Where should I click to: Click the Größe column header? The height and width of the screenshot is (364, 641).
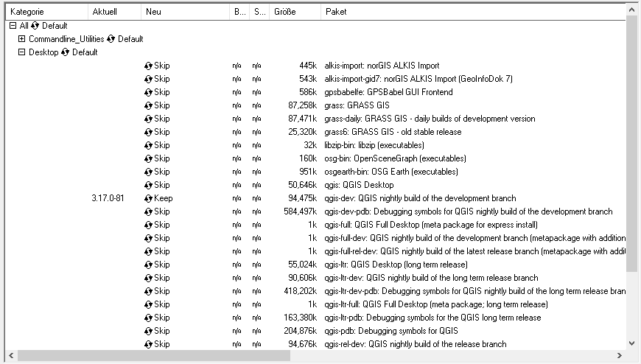click(295, 12)
